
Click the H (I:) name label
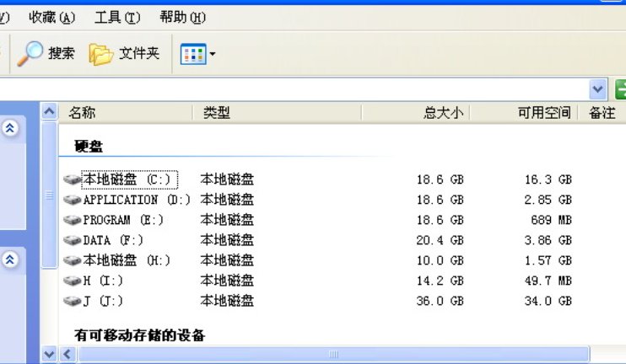[x=103, y=281]
